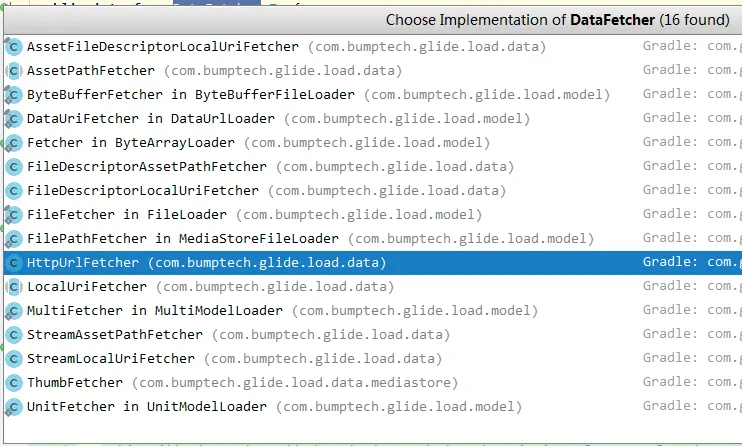This screenshot has width=742, height=446.
Task: Click class icon beside ByteBufferFetcher
Action: pyautogui.click(x=13, y=95)
